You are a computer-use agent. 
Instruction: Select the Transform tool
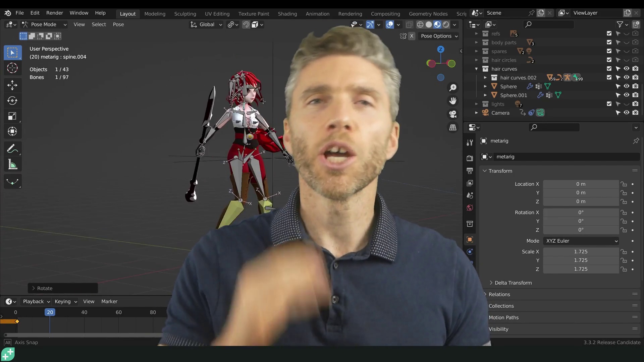point(12,131)
